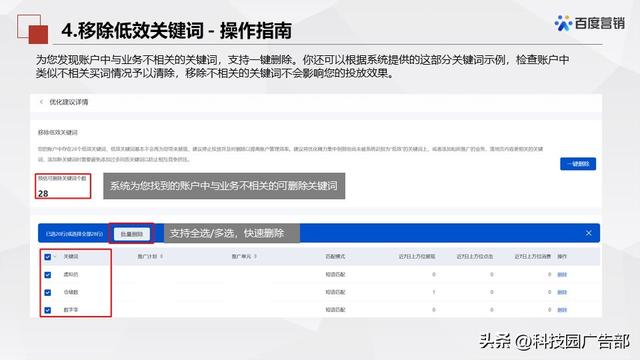The height and width of the screenshot is (360, 640).
Task: Click the 操作 column header
Action: click(562, 257)
